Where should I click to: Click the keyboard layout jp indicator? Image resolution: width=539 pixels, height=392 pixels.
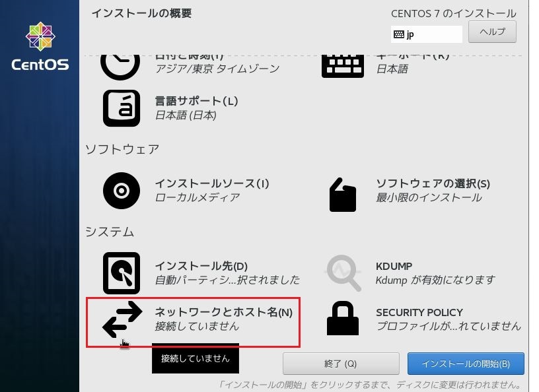click(x=426, y=34)
